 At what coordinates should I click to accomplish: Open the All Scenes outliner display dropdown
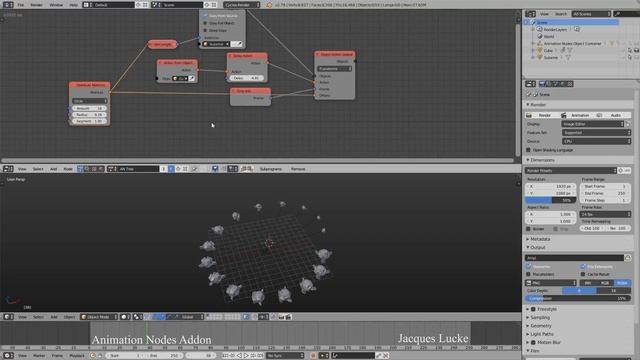coord(591,14)
